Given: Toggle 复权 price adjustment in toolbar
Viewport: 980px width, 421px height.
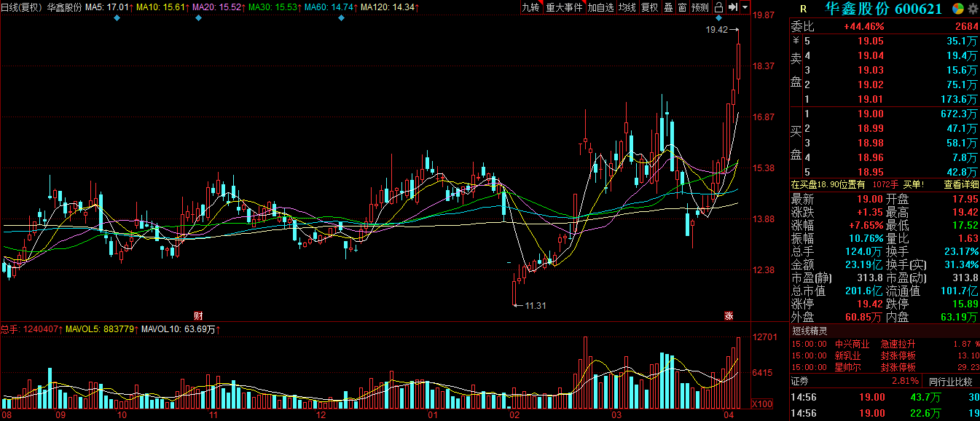Looking at the screenshot, I should tap(649, 7).
